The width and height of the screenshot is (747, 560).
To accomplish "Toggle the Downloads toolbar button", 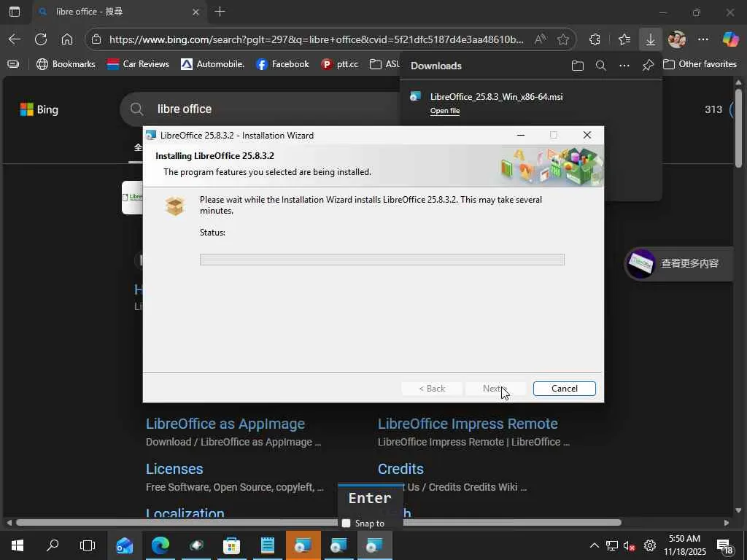I will 650,39.
